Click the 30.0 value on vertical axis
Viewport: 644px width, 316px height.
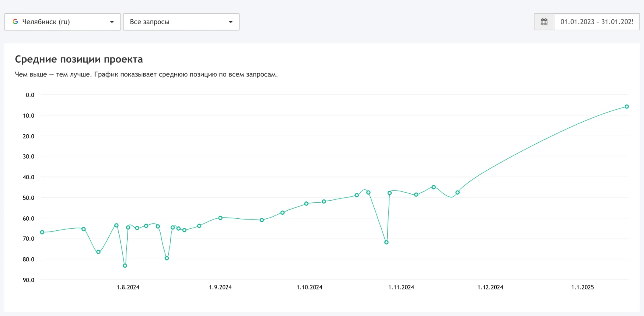click(29, 156)
